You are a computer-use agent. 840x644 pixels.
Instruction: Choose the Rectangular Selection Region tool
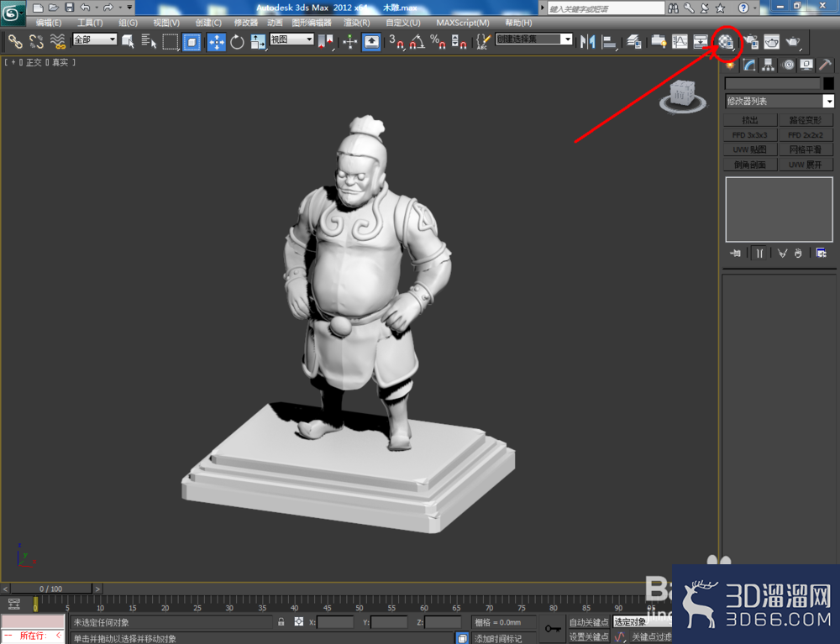pos(171,41)
